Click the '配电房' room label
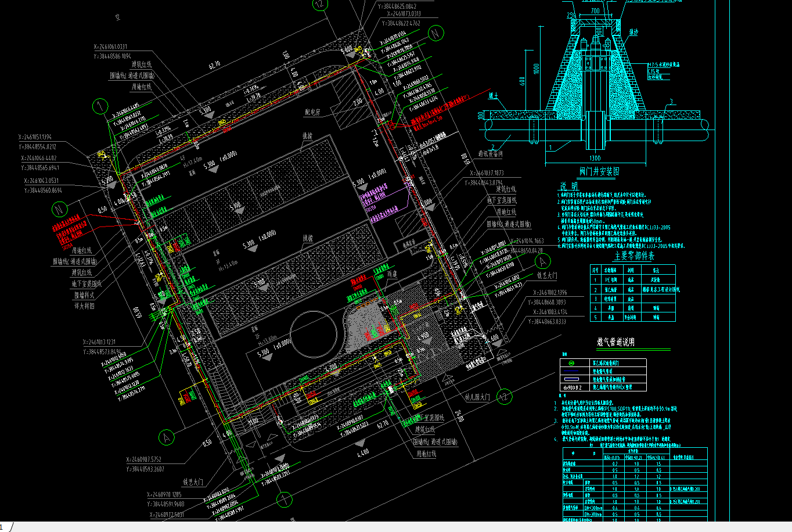 coord(312,112)
